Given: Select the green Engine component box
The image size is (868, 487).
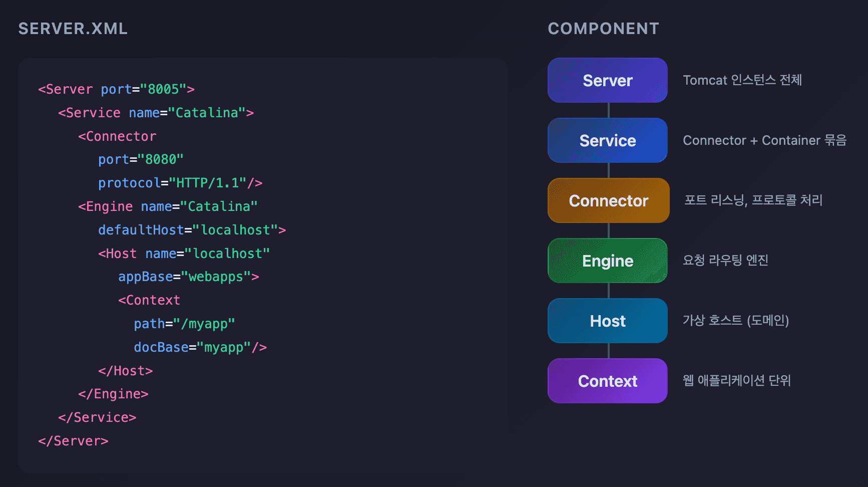Looking at the screenshot, I should coord(607,261).
